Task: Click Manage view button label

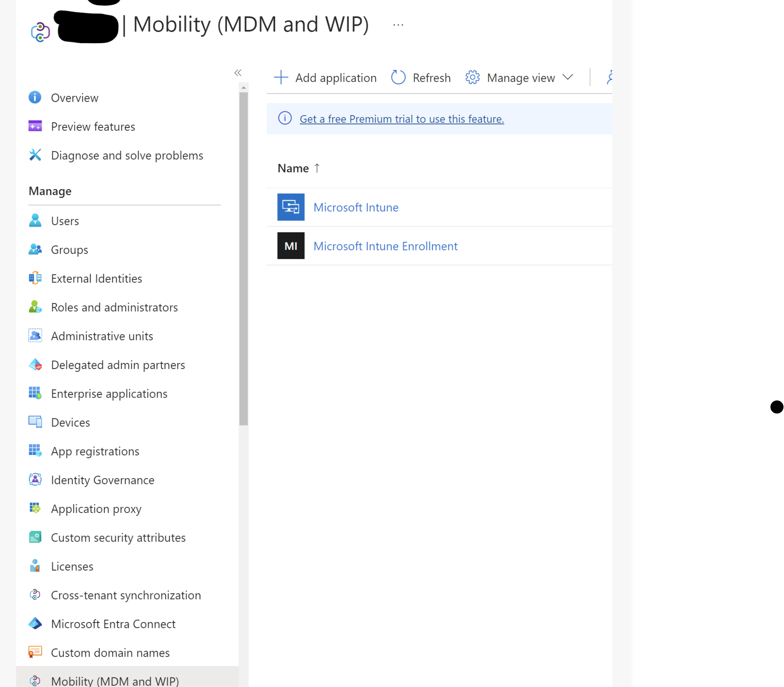Action: (x=521, y=77)
